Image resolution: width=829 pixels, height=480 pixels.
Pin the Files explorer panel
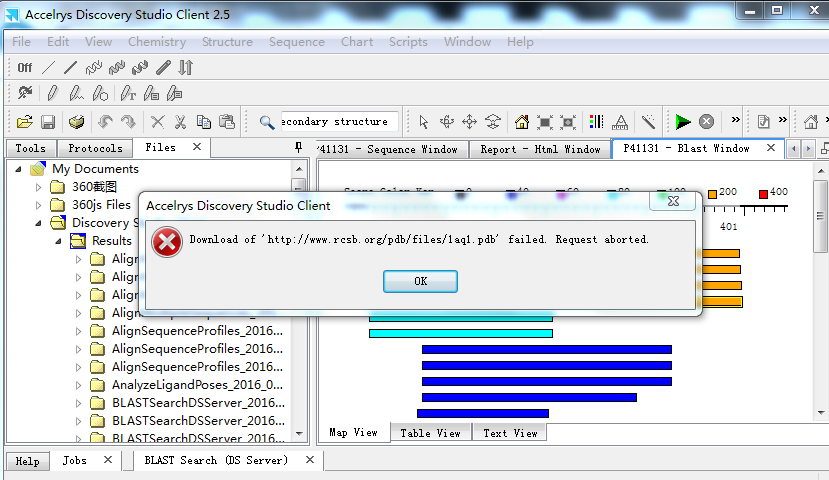[x=298, y=147]
